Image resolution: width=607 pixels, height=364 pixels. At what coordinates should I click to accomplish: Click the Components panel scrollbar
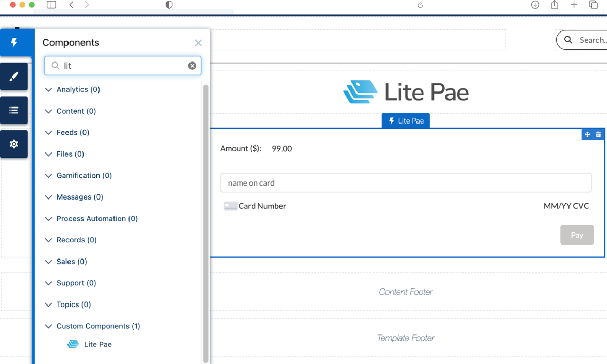click(x=205, y=213)
